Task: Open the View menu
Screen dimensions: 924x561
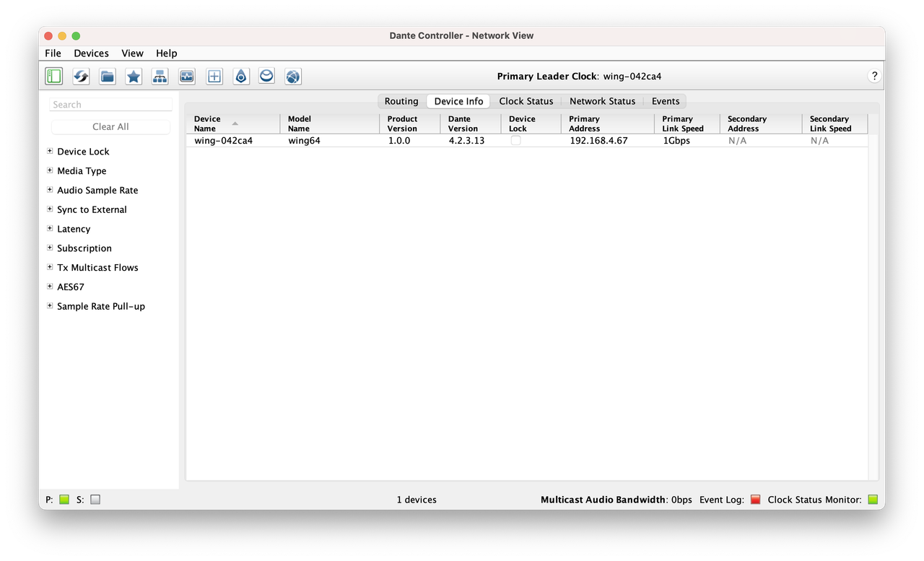Action: coord(132,53)
